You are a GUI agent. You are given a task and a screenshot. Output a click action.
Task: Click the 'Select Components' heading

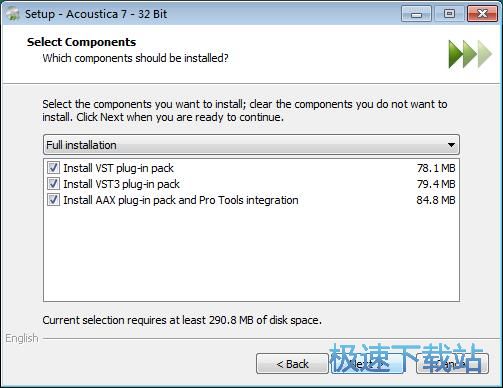[x=81, y=42]
